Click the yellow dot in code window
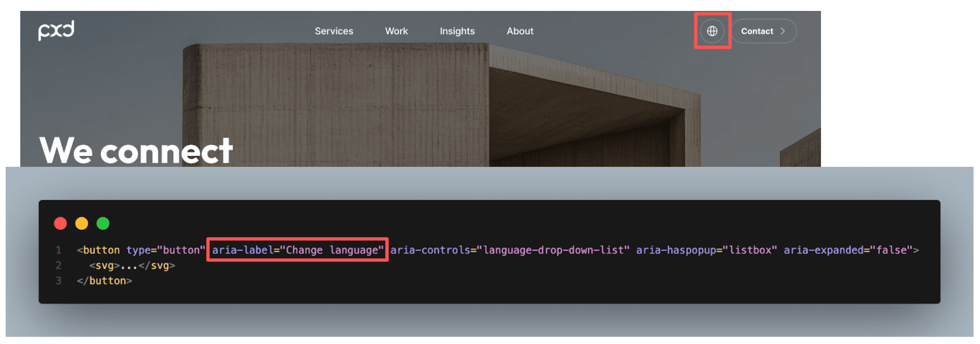 click(x=82, y=223)
